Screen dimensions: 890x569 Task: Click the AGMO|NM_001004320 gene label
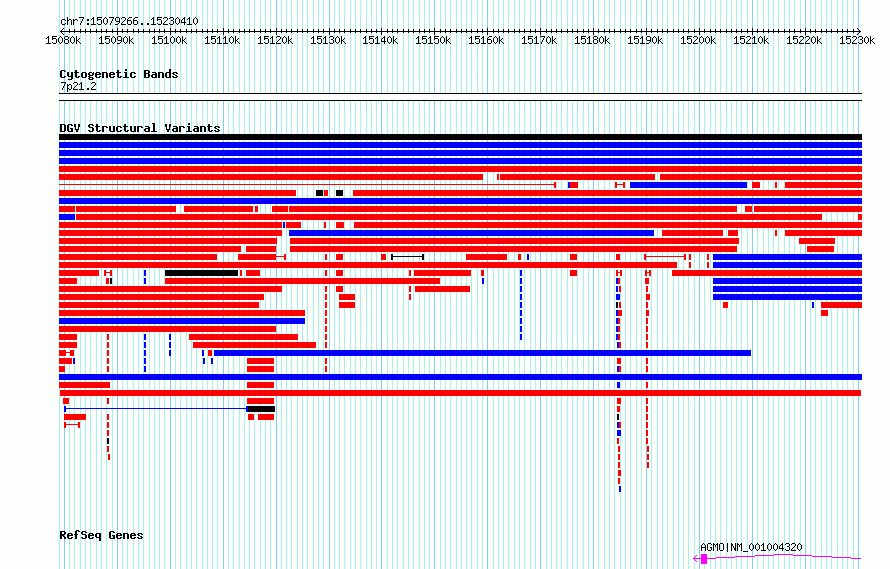(751, 547)
